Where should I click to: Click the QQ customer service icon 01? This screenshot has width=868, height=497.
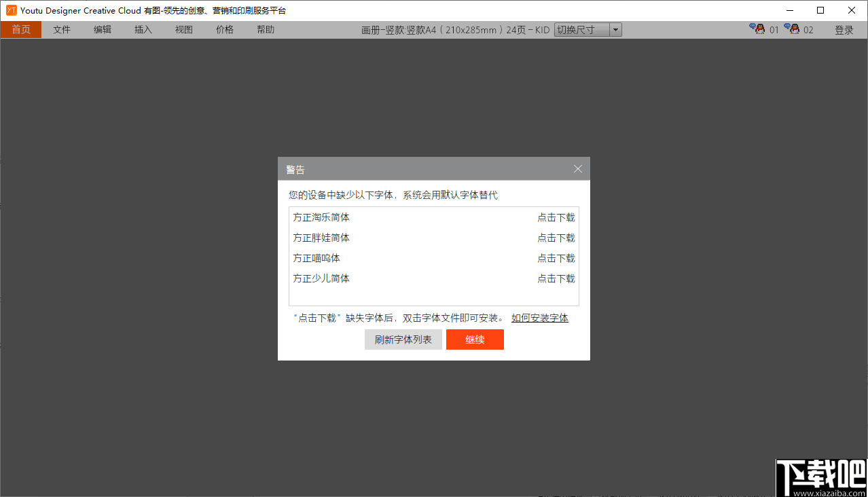coord(759,29)
